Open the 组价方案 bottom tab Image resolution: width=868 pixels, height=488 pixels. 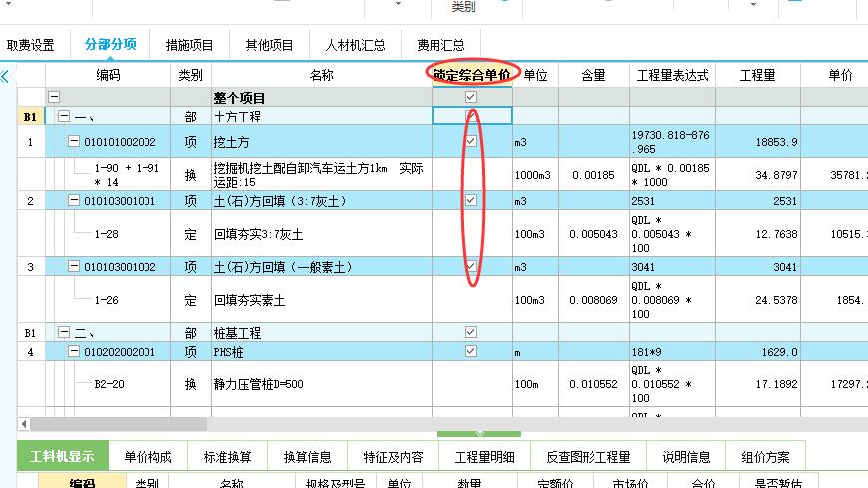(x=765, y=457)
